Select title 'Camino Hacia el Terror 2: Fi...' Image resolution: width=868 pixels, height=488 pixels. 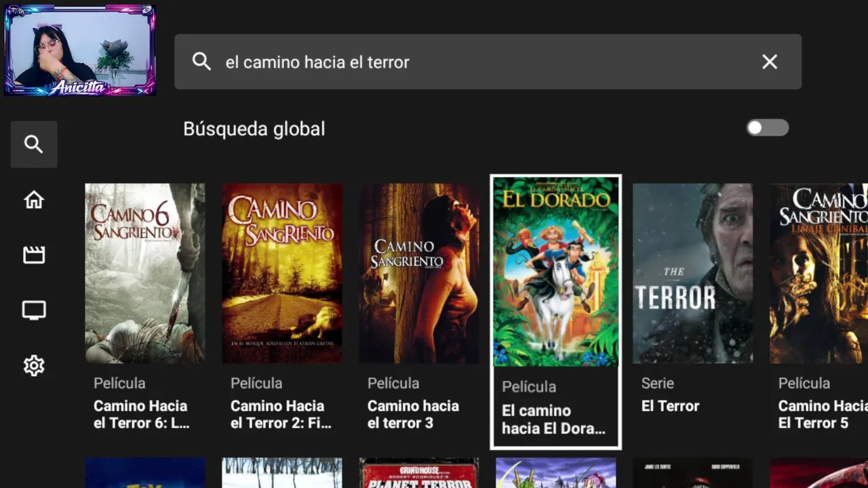click(x=281, y=415)
